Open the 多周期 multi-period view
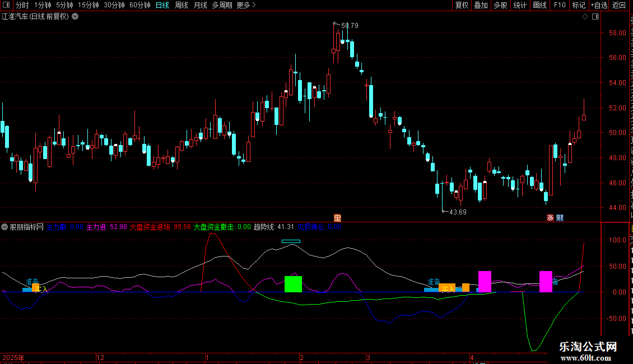Image resolution: width=633 pixels, height=364 pixels. tap(222, 5)
